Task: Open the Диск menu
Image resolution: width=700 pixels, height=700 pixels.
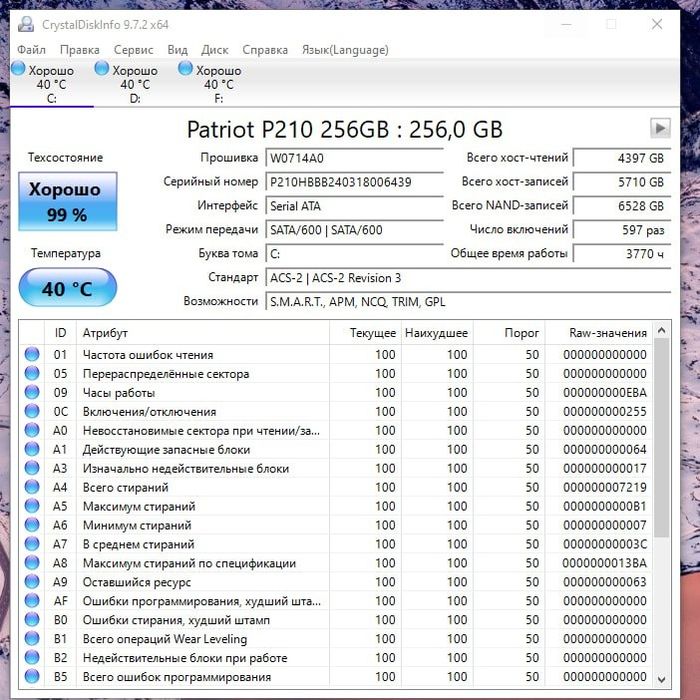Action: [x=215, y=50]
